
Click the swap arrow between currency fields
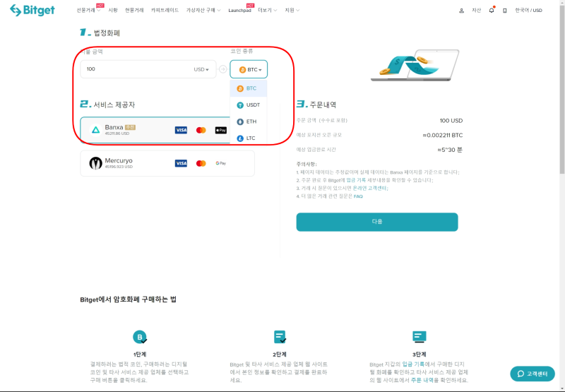tap(223, 69)
